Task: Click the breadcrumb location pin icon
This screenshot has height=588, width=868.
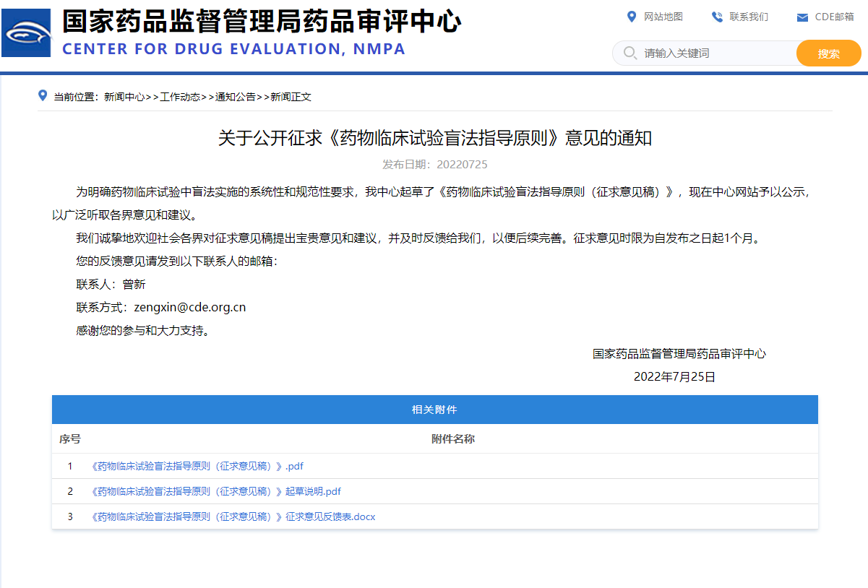Action: click(43, 95)
